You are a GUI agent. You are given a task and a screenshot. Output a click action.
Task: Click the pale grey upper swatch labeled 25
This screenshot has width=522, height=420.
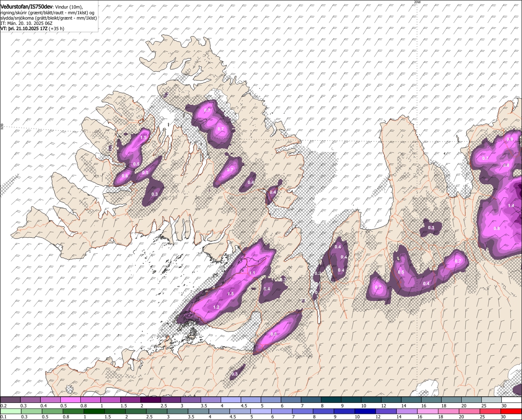[491, 400]
